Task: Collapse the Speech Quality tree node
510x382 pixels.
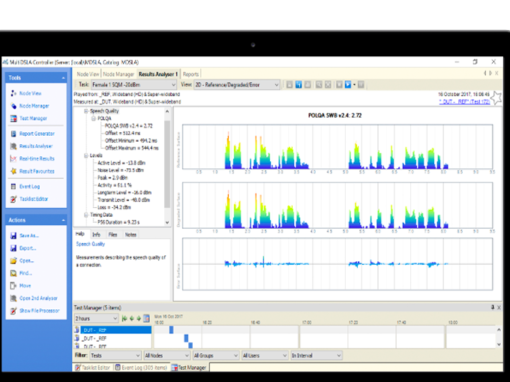Action: tap(86, 111)
